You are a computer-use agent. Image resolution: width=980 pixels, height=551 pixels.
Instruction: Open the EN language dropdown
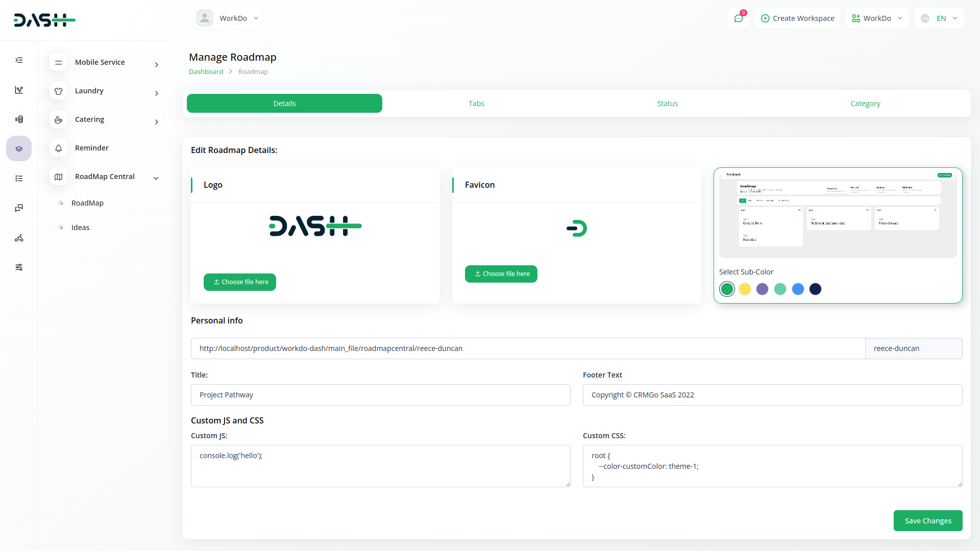pyautogui.click(x=940, y=18)
